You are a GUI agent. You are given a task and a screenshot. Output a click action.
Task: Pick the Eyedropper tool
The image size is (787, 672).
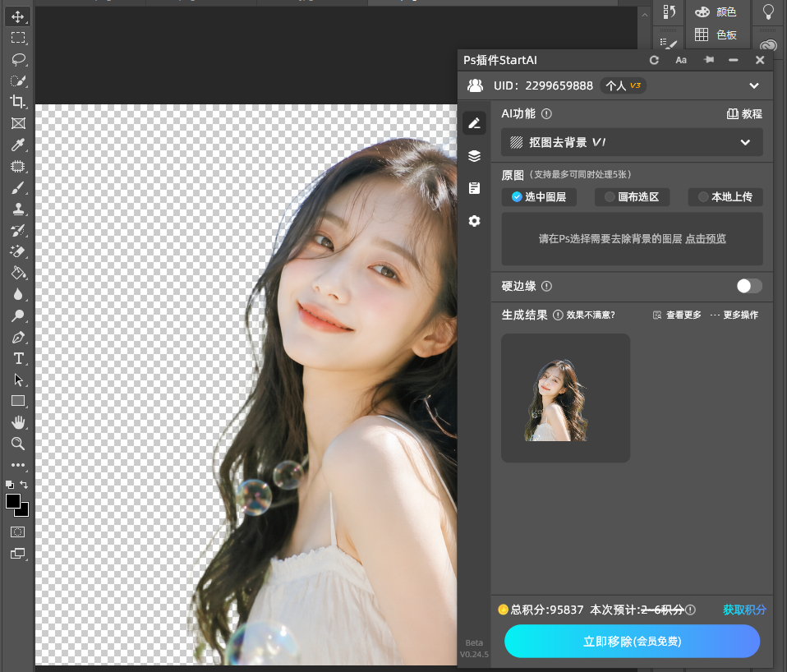point(19,145)
